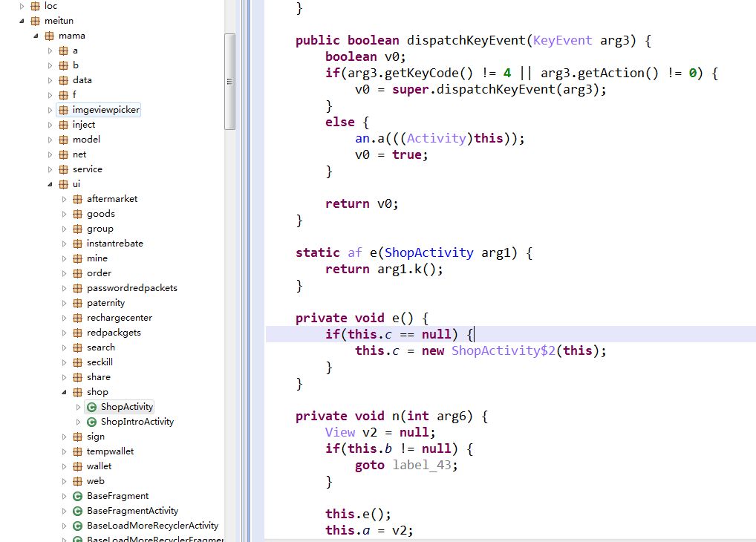Click the BaseFragmentActivity class icon

[77, 511]
